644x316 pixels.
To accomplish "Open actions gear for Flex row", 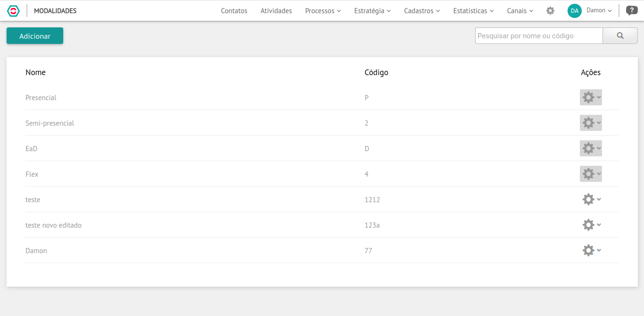I will [591, 174].
